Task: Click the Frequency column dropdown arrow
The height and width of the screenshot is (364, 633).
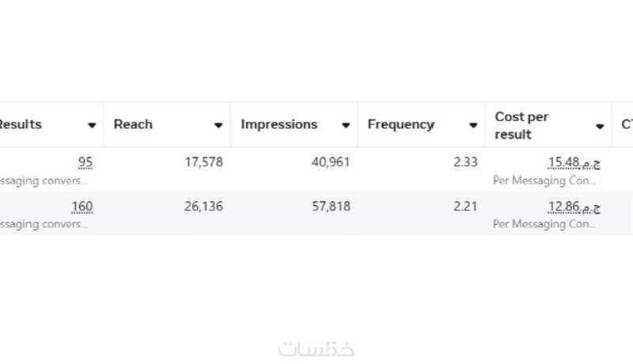Action: point(472,125)
